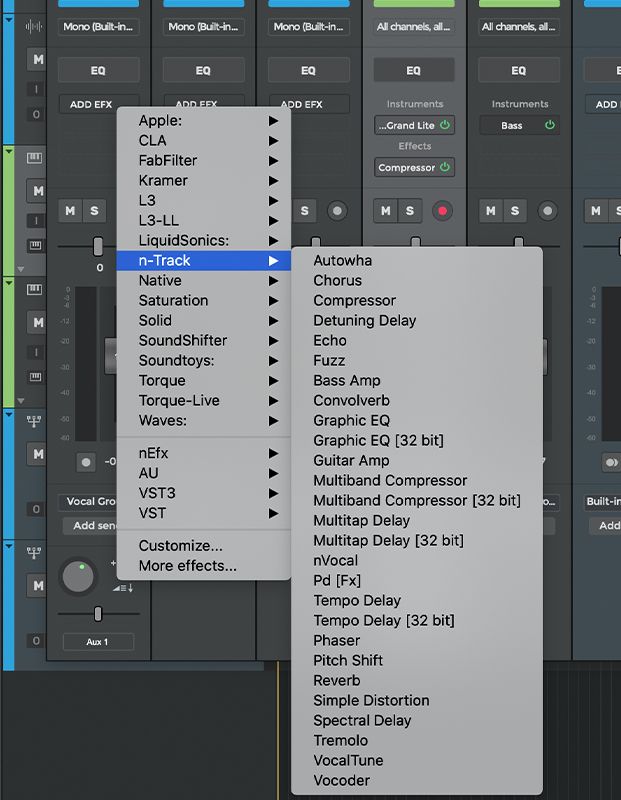Open the SoundShifter submenu
This screenshot has height=800, width=621.
(x=204, y=340)
